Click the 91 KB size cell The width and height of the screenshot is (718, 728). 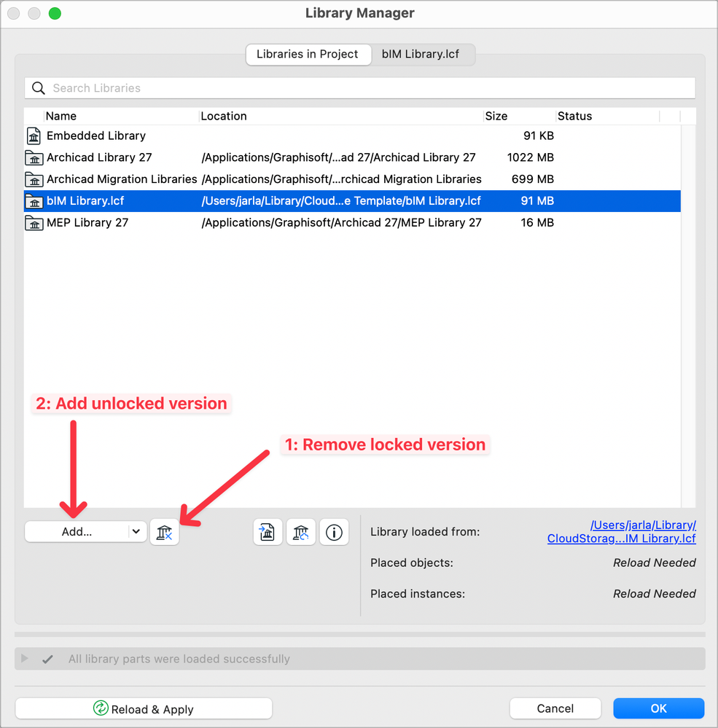[x=539, y=136]
